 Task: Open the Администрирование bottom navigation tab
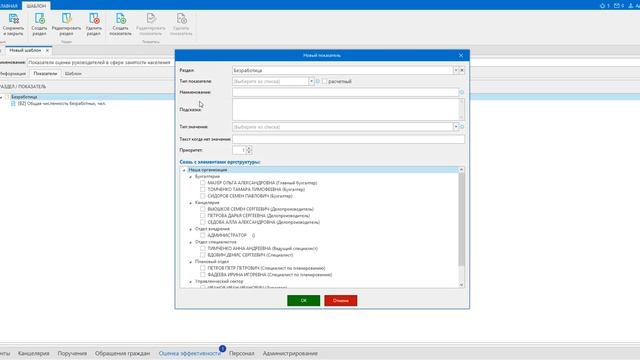click(x=290, y=353)
